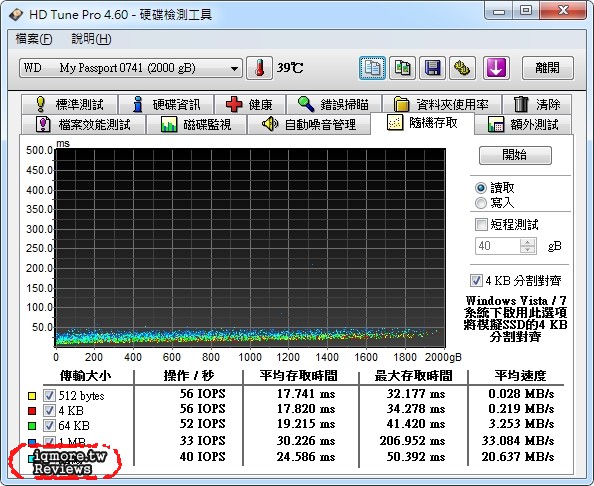Select the 隨機存取 tab
Screen dimensions: 594x486
click(x=422, y=123)
